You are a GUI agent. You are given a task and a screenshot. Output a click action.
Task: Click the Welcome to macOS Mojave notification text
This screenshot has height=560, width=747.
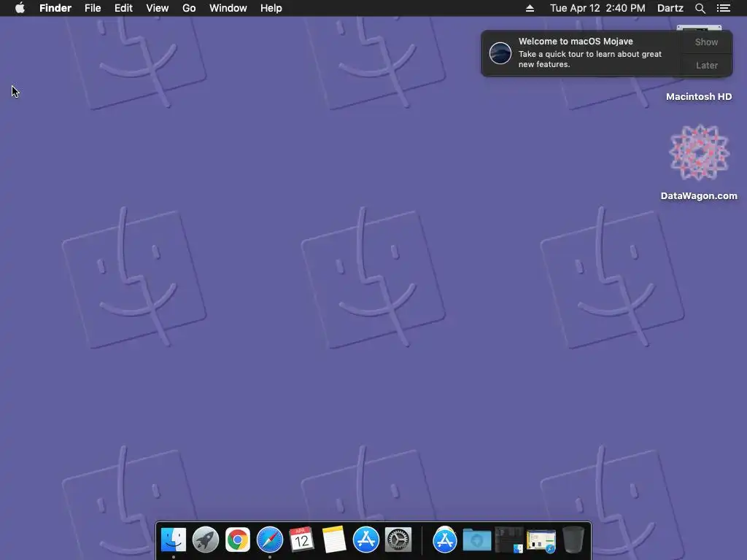[x=576, y=42]
